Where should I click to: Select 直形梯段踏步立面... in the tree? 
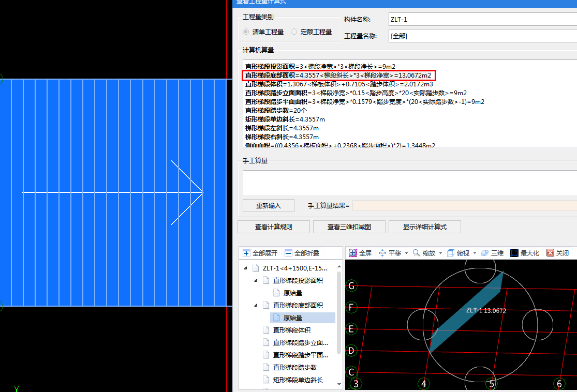pos(300,343)
